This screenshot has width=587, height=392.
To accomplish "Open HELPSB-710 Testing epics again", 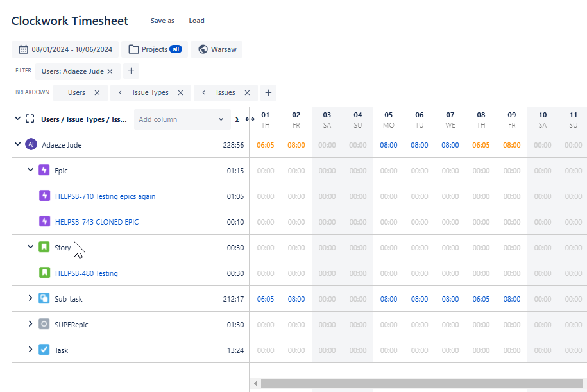I will 105,196.
